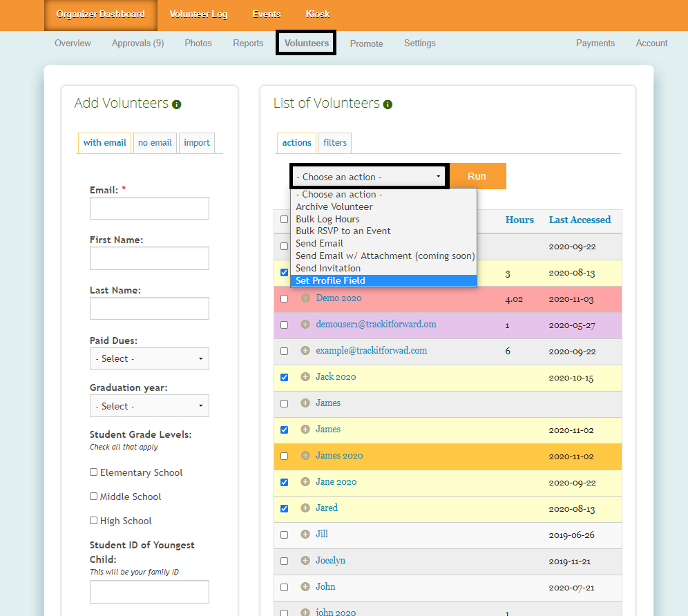Expand plus icon next to Demo 2020
Viewport: 688px width, 616px height.
pyautogui.click(x=305, y=298)
